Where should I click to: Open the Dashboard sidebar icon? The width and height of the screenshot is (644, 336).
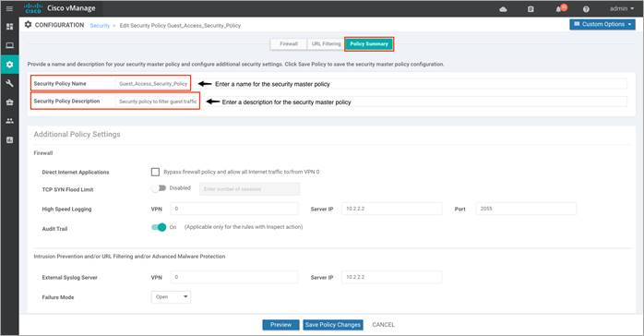(x=9, y=27)
